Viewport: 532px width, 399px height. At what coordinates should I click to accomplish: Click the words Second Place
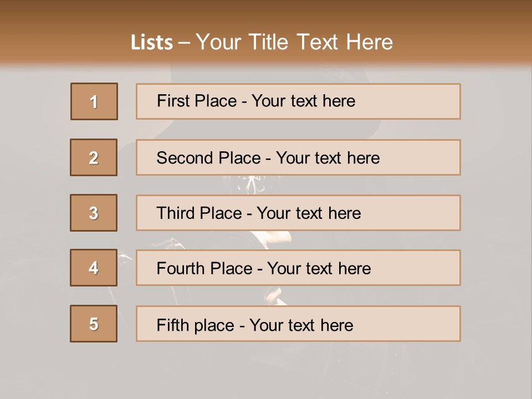click(209, 158)
